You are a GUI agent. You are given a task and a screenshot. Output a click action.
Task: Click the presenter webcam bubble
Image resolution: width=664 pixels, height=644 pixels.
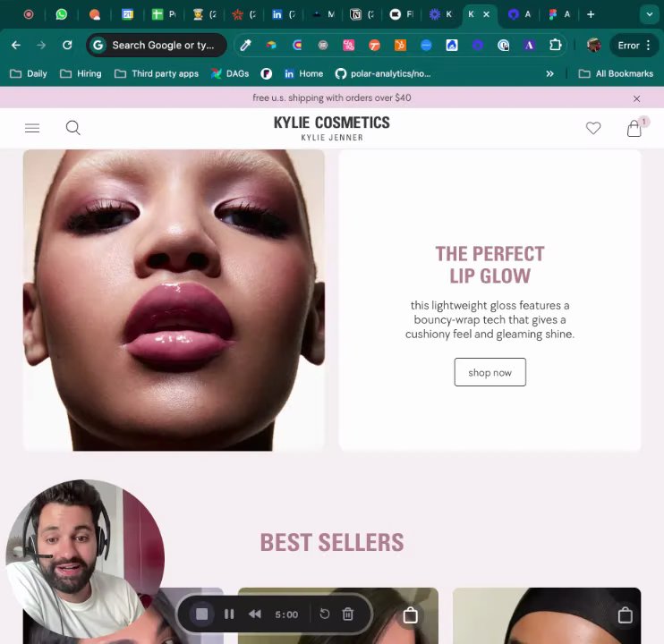coord(85,558)
